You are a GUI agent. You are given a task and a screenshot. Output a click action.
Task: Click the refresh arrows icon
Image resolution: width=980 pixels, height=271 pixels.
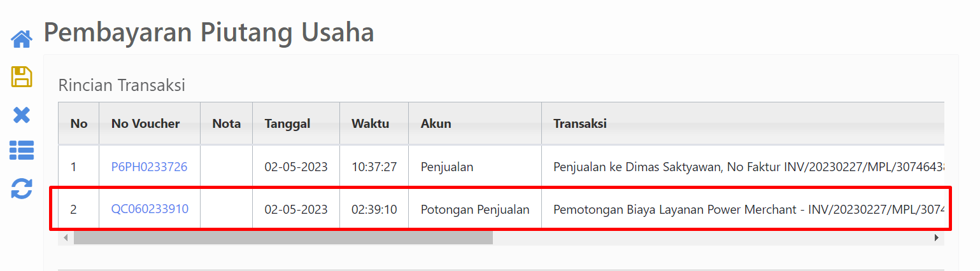pyautogui.click(x=22, y=189)
